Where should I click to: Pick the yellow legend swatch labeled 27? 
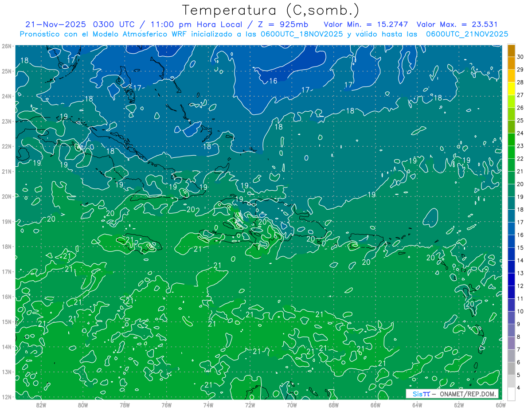point(511,89)
